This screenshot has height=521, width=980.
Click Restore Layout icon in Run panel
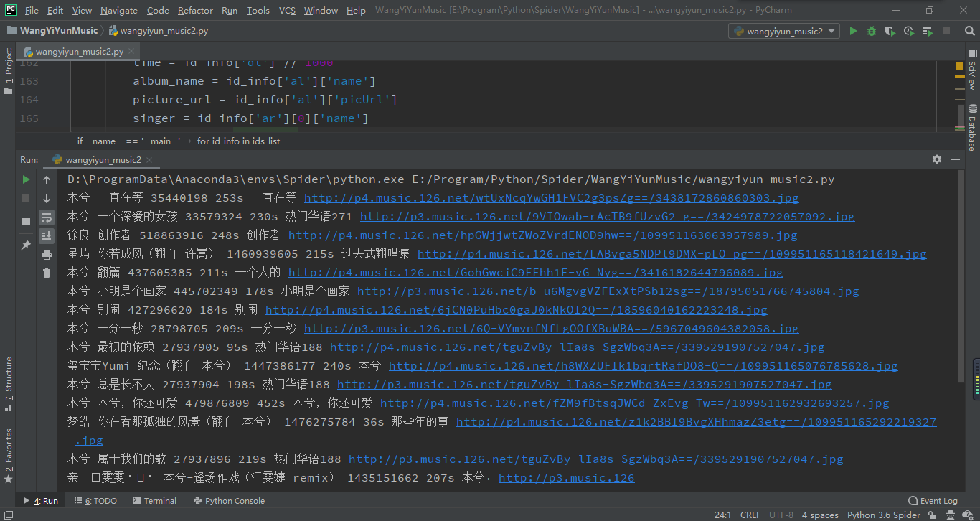point(26,222)
